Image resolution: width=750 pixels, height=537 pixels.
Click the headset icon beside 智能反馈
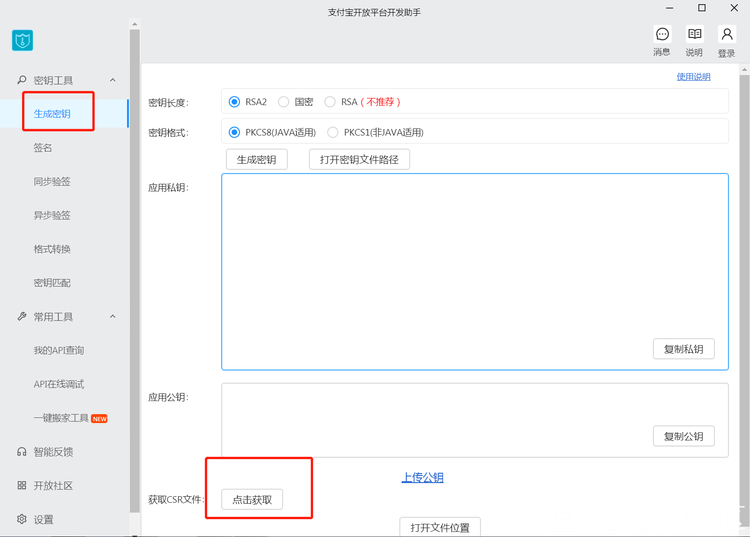click(22, 451)
